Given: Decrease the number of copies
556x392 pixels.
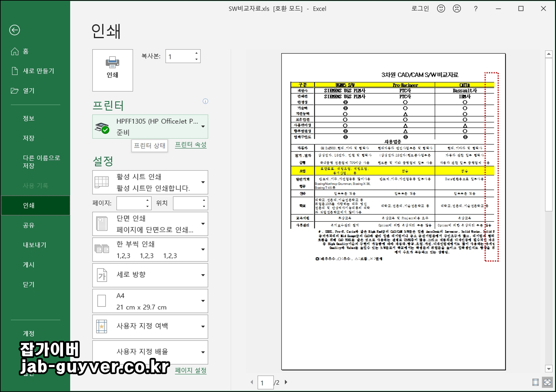Looking at the screenshot, I should (x=196, y=60).
